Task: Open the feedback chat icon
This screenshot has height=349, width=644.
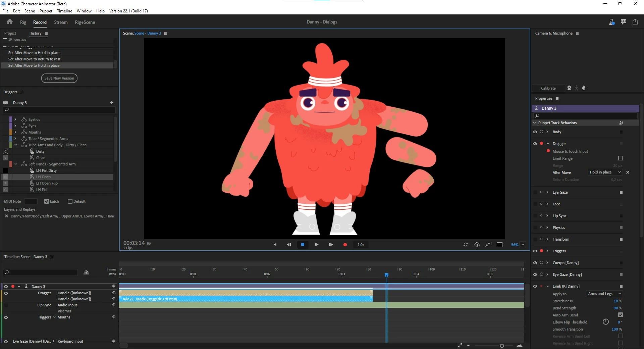Action: [624, 22]
